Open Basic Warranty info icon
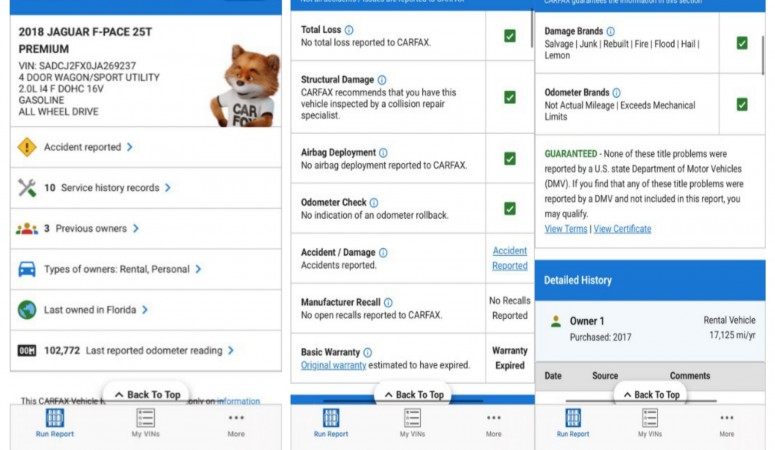The image size is (775, 450). pos(367,353)
